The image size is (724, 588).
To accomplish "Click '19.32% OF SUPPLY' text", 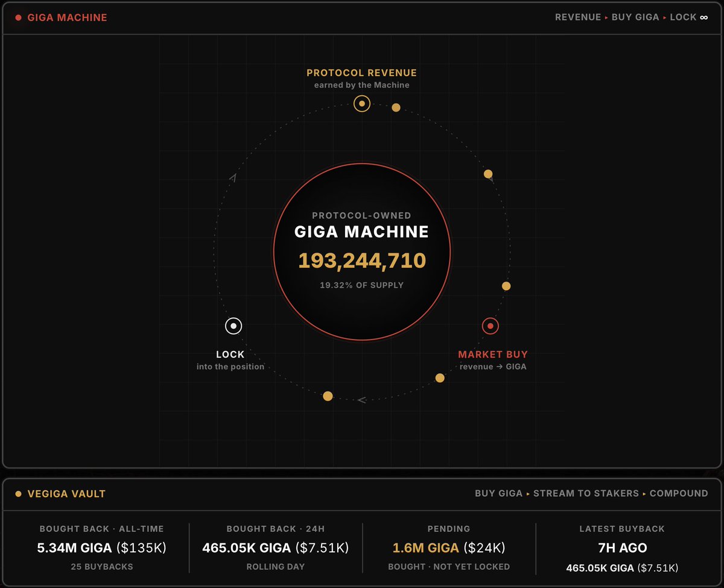I will [x=362, y=285].
